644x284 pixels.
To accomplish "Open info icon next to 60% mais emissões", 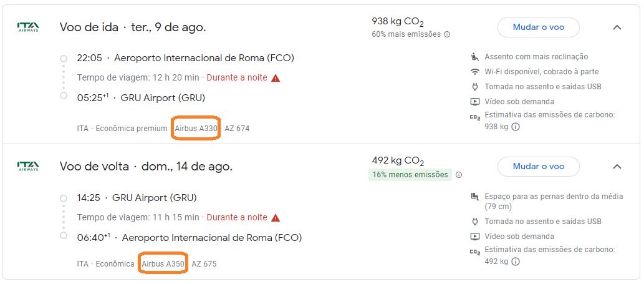I will pos(447,34).
